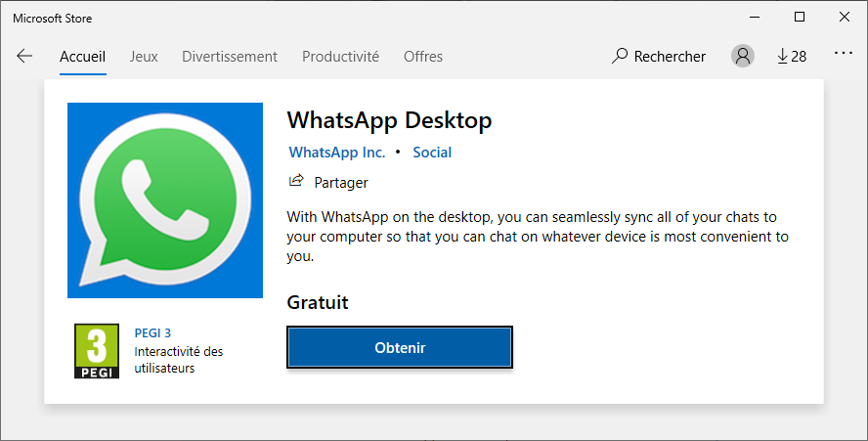Click the Rechercher search button
Screen dimensions: 868x441
pyautogui.click(x=659, y=56)
